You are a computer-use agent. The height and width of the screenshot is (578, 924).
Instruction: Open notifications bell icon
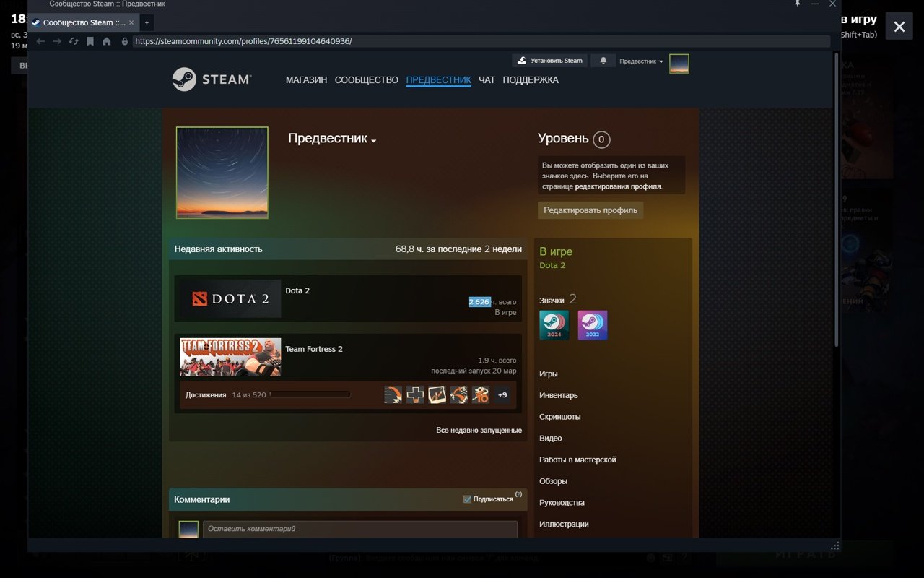tap(603, 61)
